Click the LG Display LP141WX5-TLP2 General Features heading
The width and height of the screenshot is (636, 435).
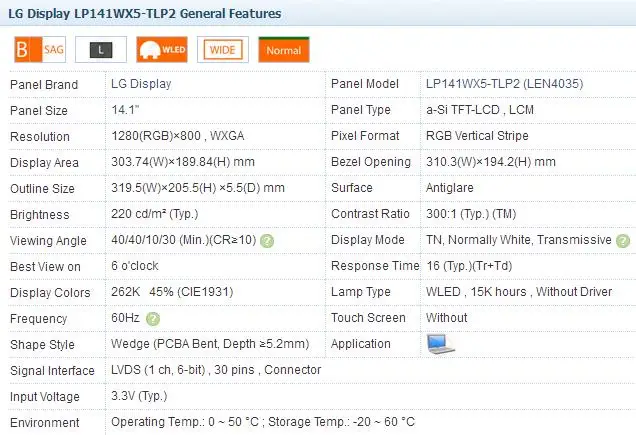[x=145, y=13]
